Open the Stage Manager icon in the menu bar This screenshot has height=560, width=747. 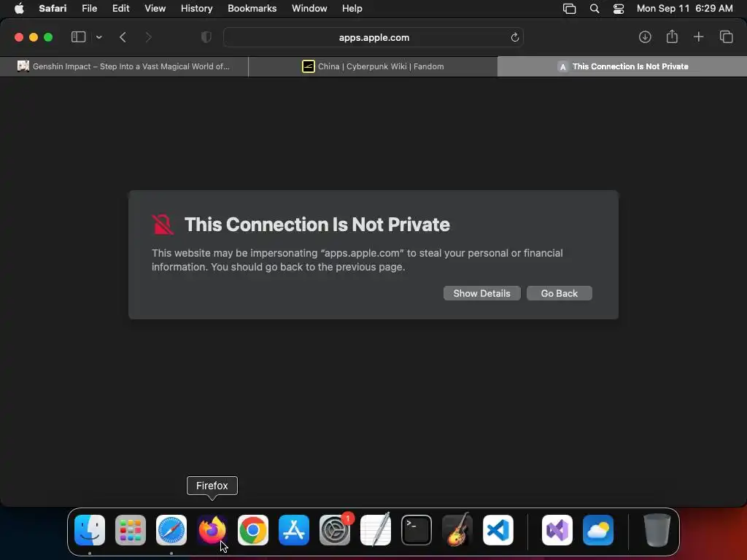[569, 9]
